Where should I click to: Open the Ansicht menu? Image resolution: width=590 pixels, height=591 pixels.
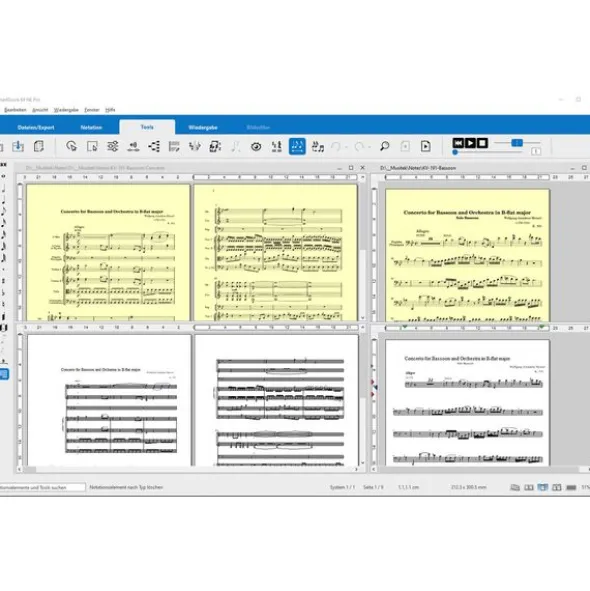click(x=40, y=110)
